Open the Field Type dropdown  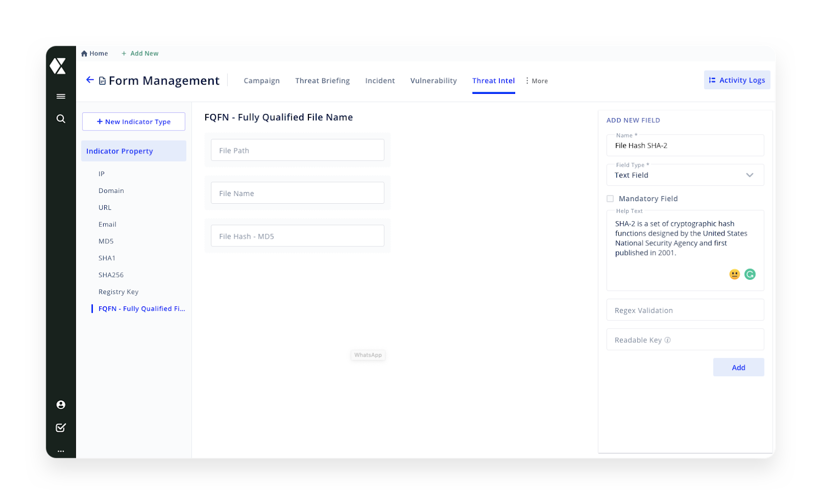click(x=685, y=175)
